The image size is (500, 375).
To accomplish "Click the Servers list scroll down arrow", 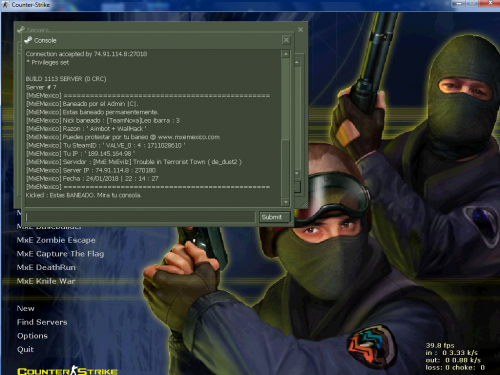I will tap(297, 173).
